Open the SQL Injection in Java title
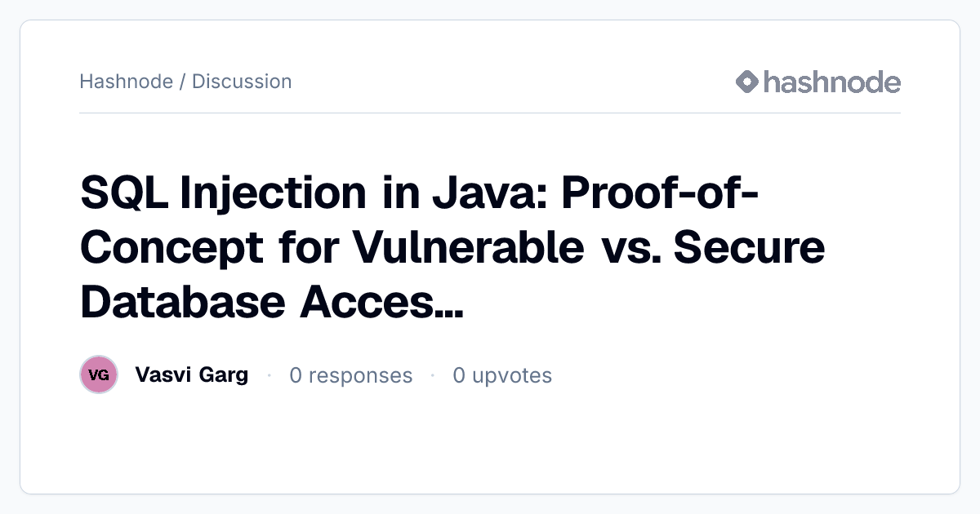Image resolution: width=980 pixels, height=514 pixels. point(452,247)
